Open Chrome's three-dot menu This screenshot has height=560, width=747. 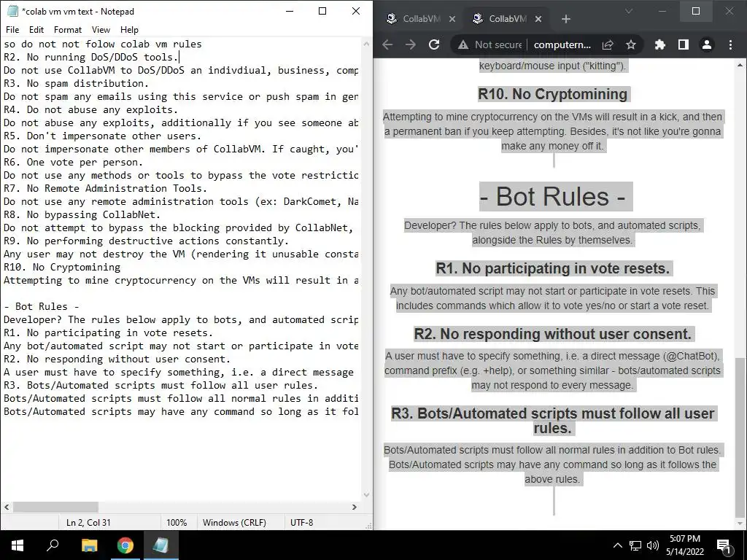click(x=730, y=44)
